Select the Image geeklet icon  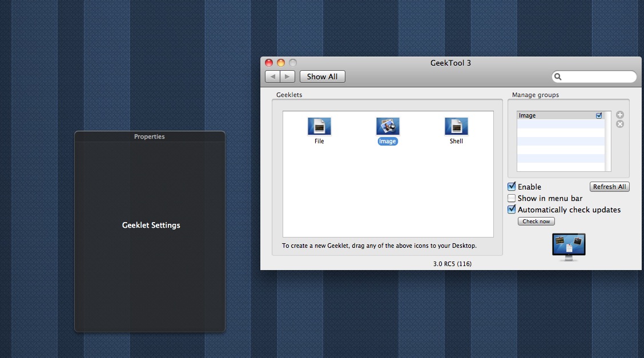388,126
